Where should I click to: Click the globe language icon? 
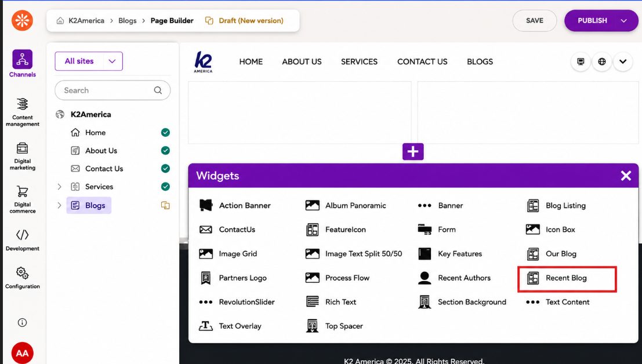(602, 62)
